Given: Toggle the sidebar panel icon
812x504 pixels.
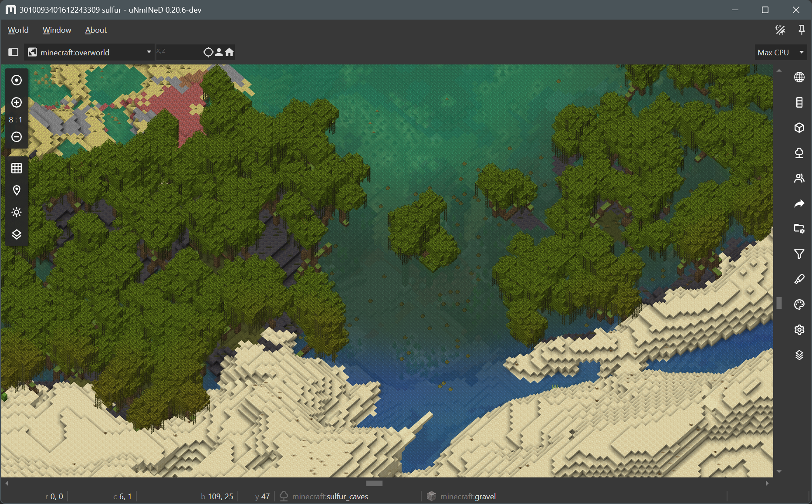Looking at the screenshot, I should tap(14, 52).
